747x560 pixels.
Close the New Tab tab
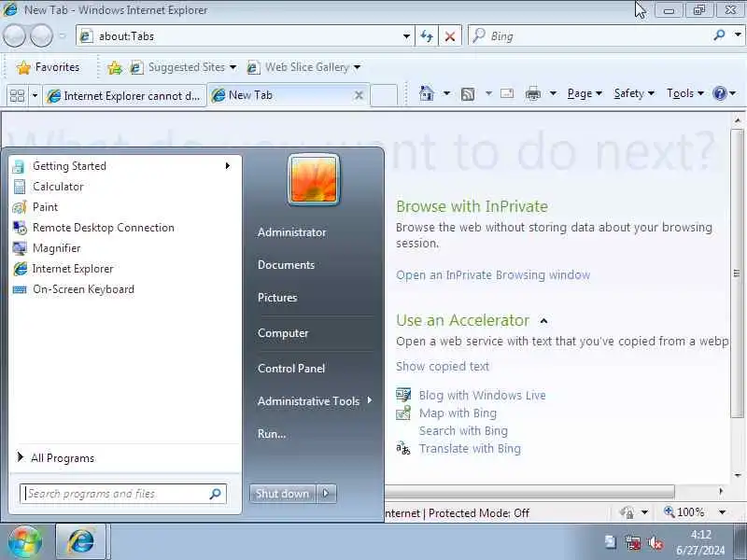point(359,95)
